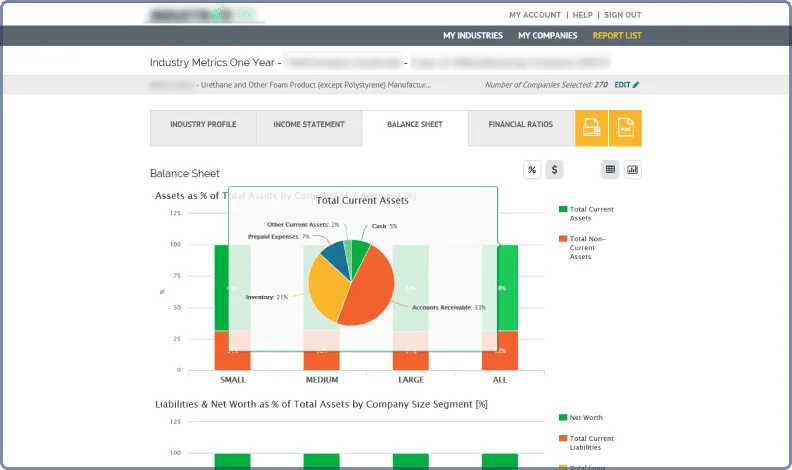This screenshot has height=470, width=792.
Task: Switch values to dollar view
Action: click(x=554, y=170)
